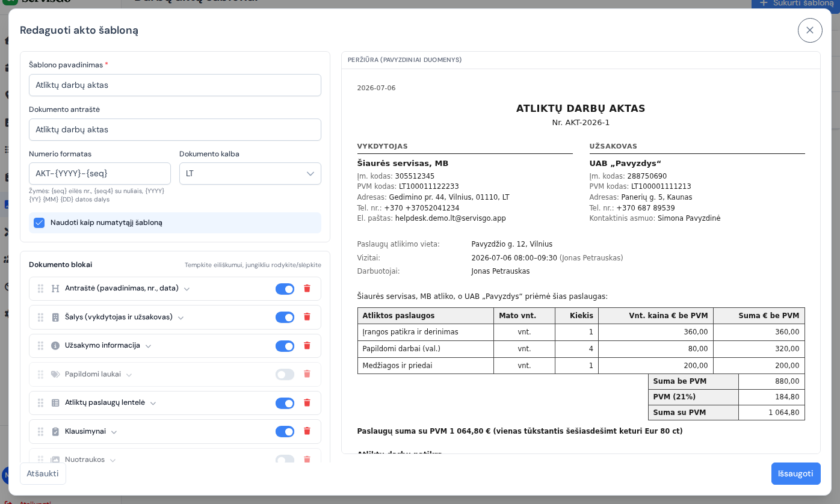Delete the Užsakymo informacija block
The width and height of the screenshot is (840, 504).
tap(307, 346)
